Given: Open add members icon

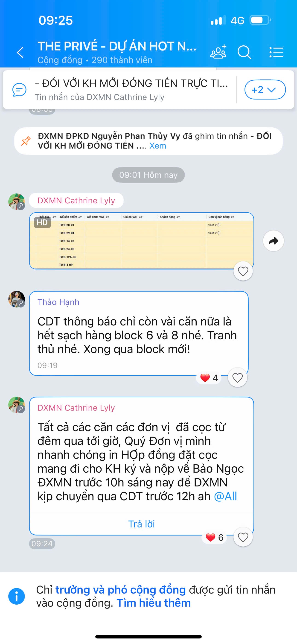Looking at the screenshot, I should click(x=218, y=52).
